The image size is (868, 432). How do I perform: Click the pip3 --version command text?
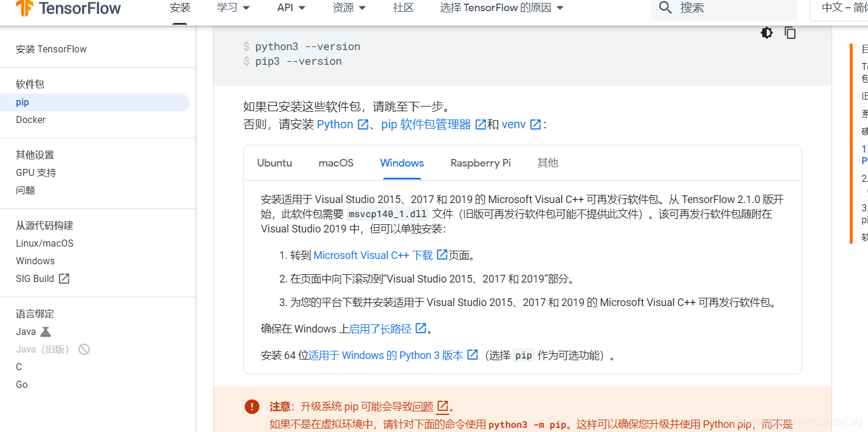(298, 61)
